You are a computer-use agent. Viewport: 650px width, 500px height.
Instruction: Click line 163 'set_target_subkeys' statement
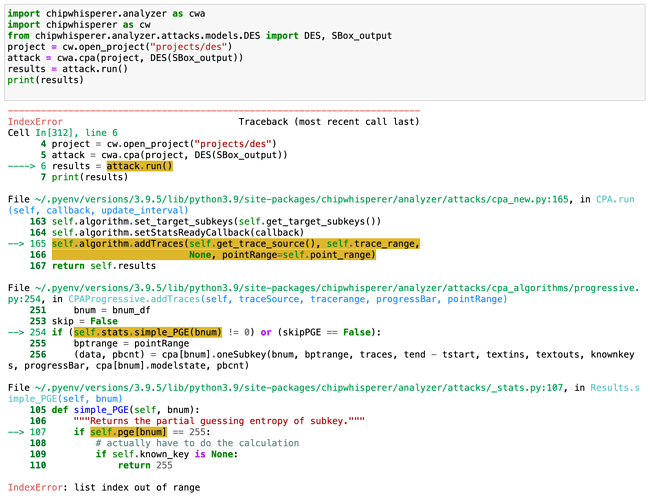[x=216, y=221]
